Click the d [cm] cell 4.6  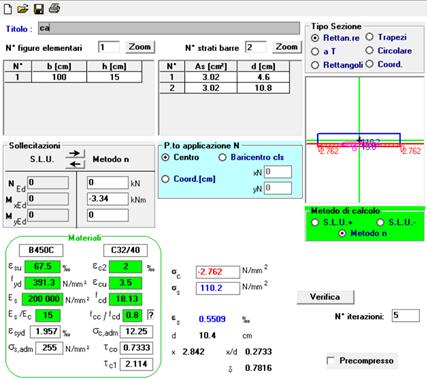pyautogui.click(x=263, y=77)
